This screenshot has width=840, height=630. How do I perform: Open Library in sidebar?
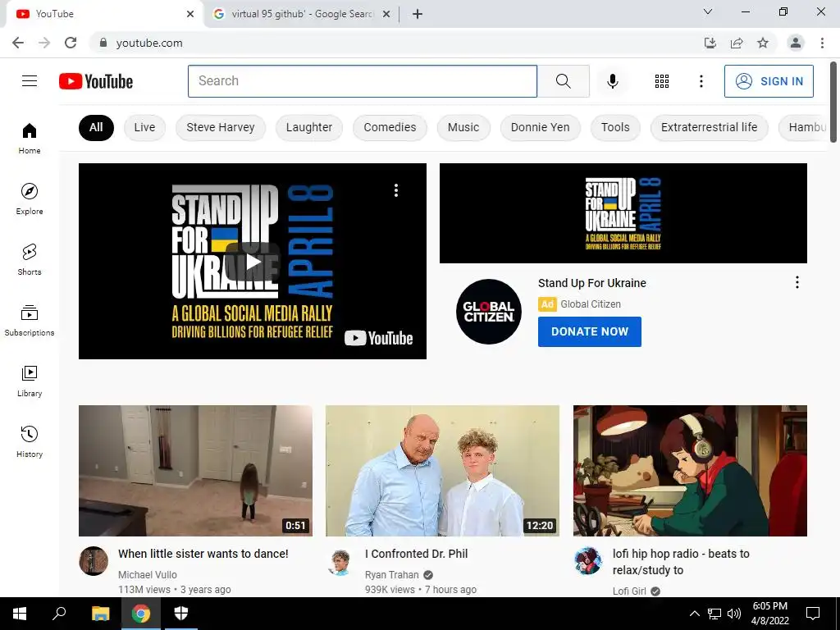[x=30, y=381]
